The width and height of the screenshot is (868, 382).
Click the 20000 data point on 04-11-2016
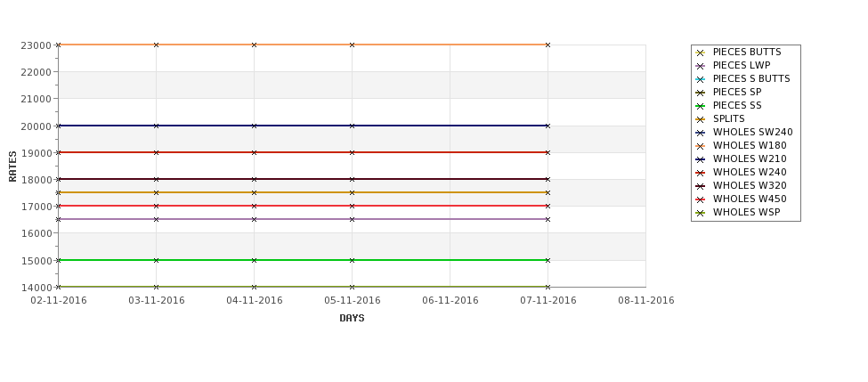[x=254, y=126]
